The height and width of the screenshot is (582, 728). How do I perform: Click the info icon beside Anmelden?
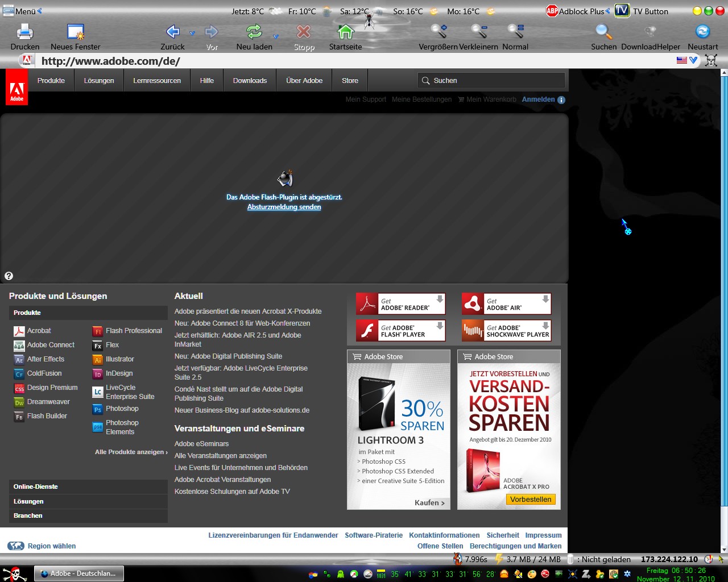[561, 100]
